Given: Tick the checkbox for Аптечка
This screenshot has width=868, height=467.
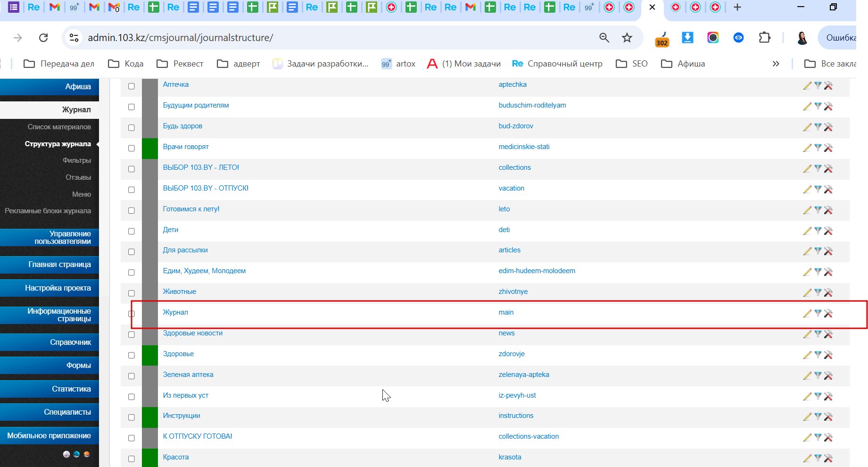Looking at the screenshot, I should coord(132,86).
